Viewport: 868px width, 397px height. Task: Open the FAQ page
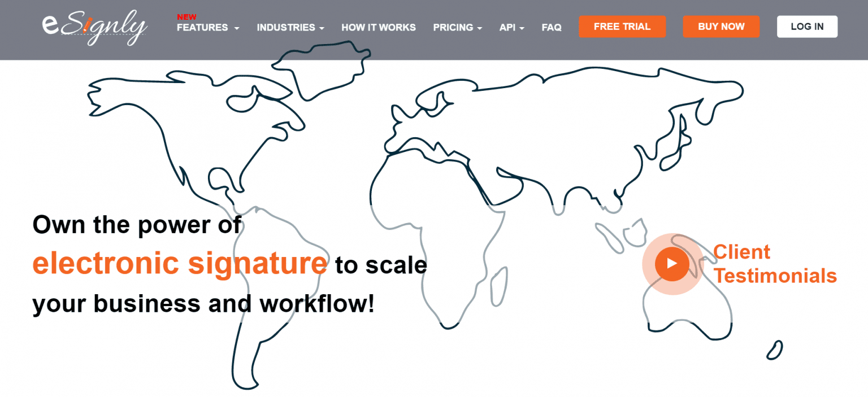click(x=551, y=27)
